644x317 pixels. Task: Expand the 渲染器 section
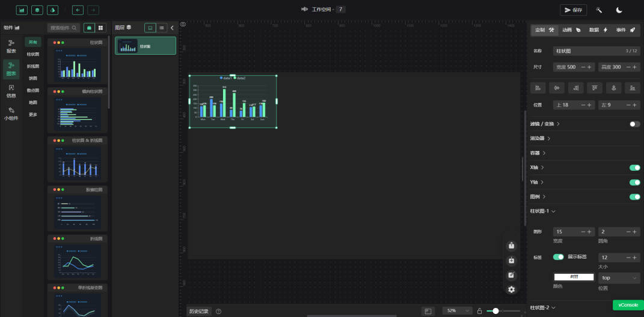pos(540,138)
